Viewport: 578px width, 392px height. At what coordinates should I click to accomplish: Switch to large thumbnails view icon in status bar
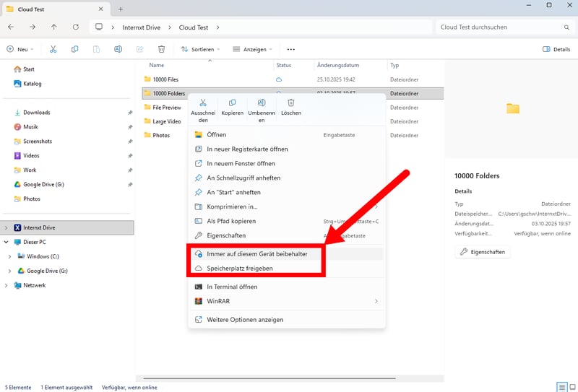(571, 387)
